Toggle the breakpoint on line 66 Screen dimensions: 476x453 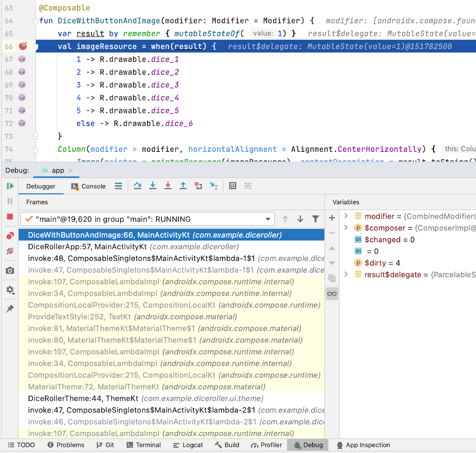23,46
